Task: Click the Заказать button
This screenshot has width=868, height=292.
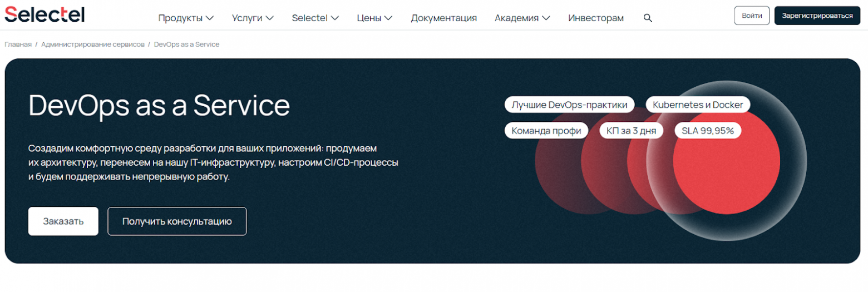Action: coord(63,221)
